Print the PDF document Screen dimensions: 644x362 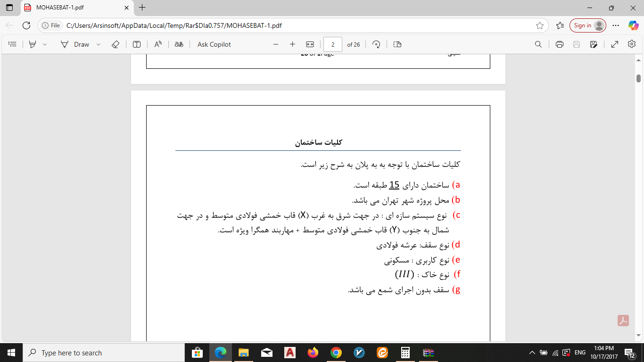(x=560, y=44)
